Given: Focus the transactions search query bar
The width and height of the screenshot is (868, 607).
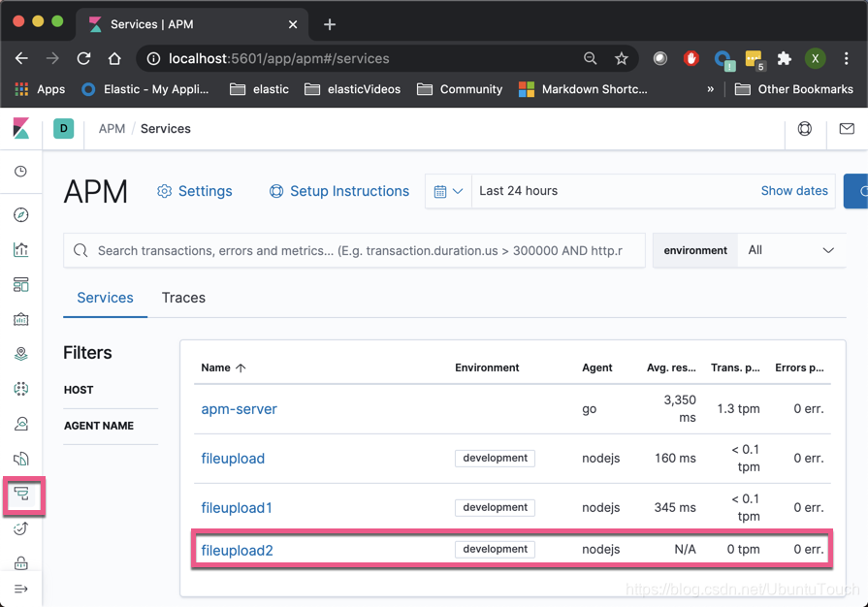Looking at the screenshot, I should [354, 251].
